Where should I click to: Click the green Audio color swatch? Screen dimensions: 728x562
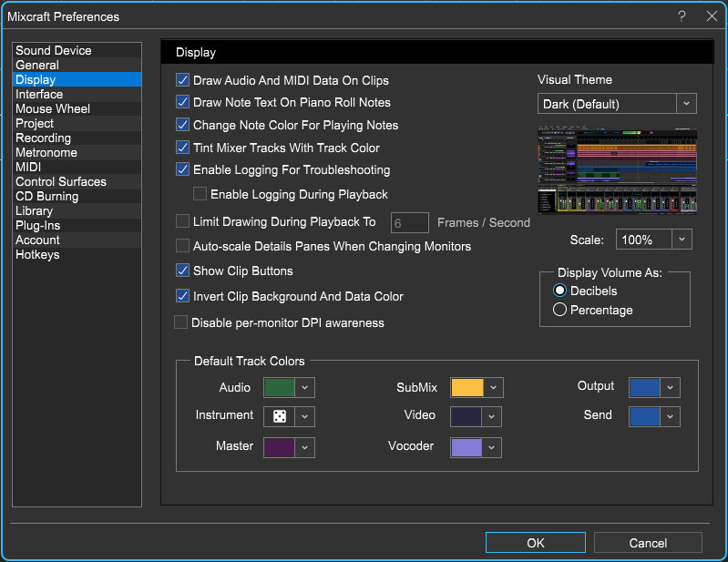pyautogui.click(x=280, y=387)
